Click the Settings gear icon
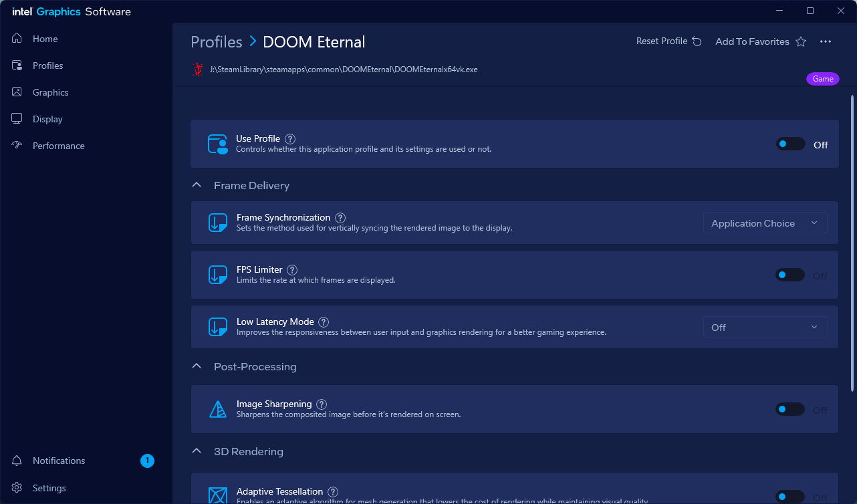 17,488
